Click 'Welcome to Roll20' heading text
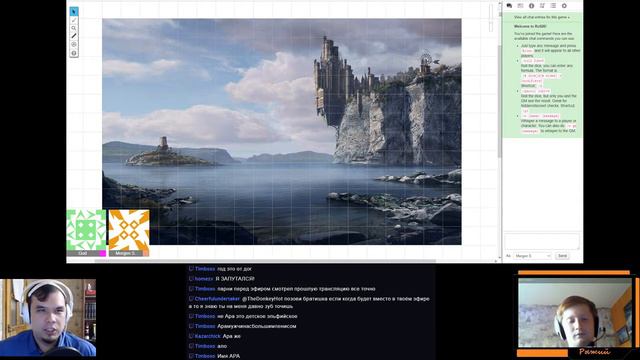 (530, 26)
